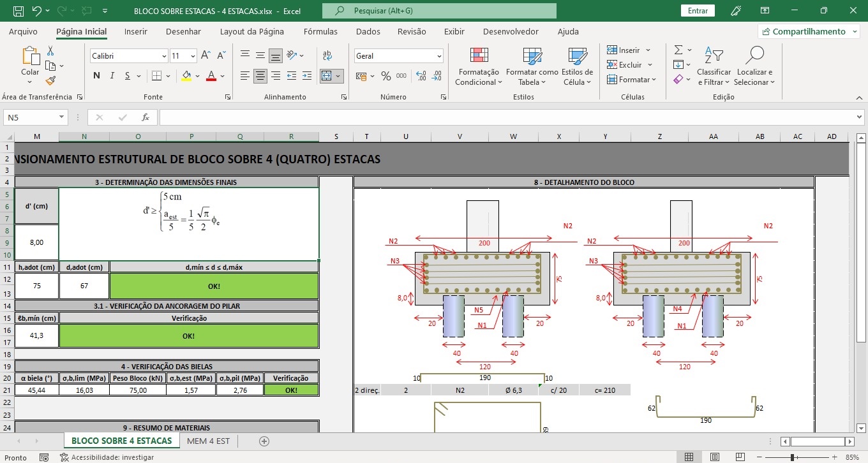Click the Format Painter brush icon
Viewport: 868px width, 463px height.
click(x=50, y=81)
